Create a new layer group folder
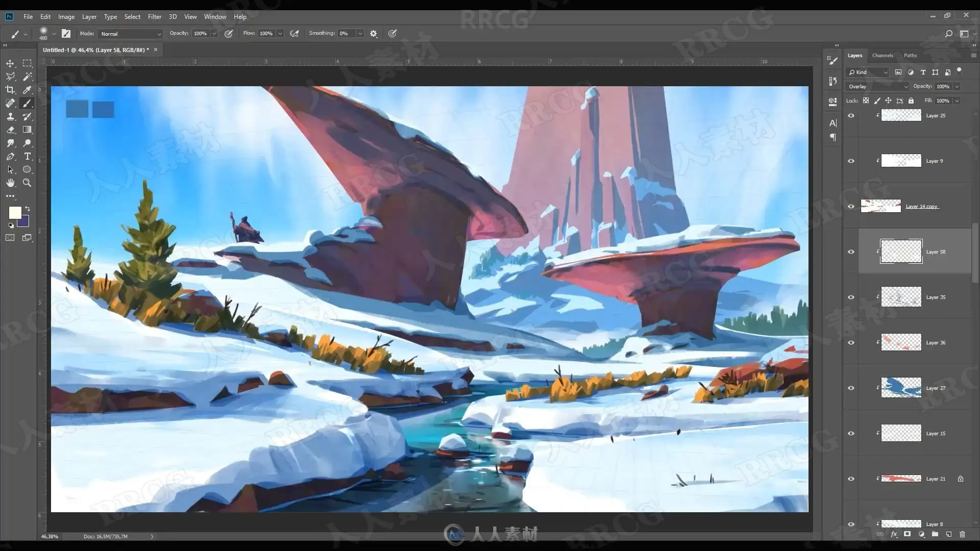This screenshot has height=551, width=980. (x=935, y=534)
